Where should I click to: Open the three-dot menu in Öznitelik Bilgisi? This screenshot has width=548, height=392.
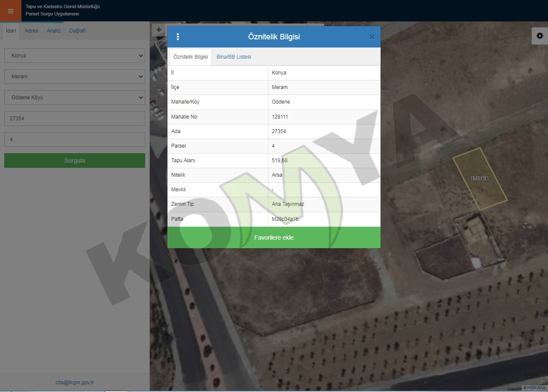178,37
